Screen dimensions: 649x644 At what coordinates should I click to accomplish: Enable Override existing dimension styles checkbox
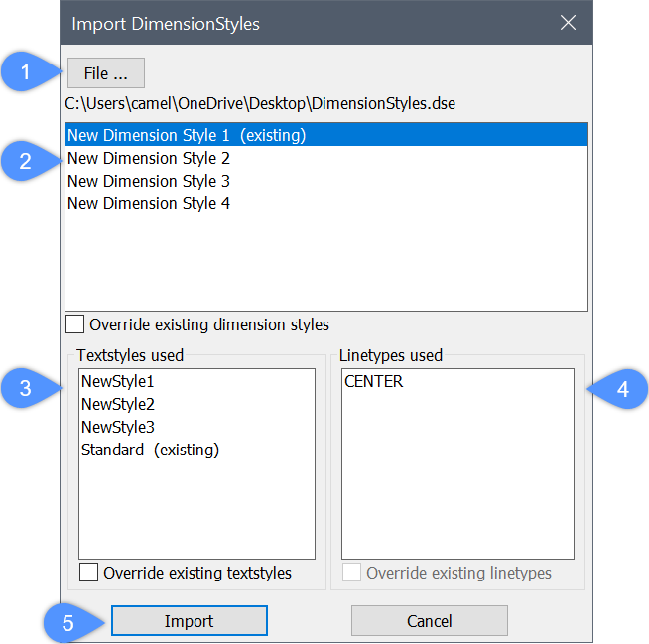[75, 324]
